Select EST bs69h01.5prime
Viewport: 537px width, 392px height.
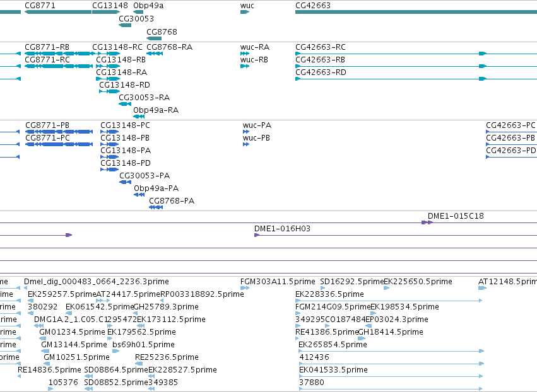[x=143, y=345]
